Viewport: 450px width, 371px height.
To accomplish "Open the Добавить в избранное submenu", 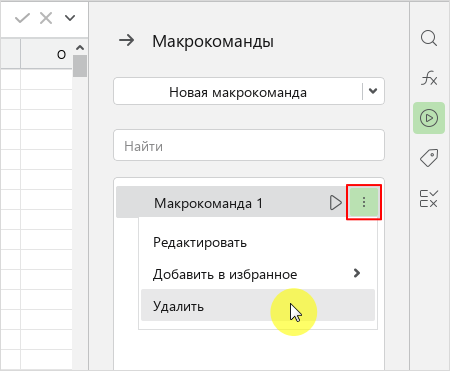I will (258, 274).
